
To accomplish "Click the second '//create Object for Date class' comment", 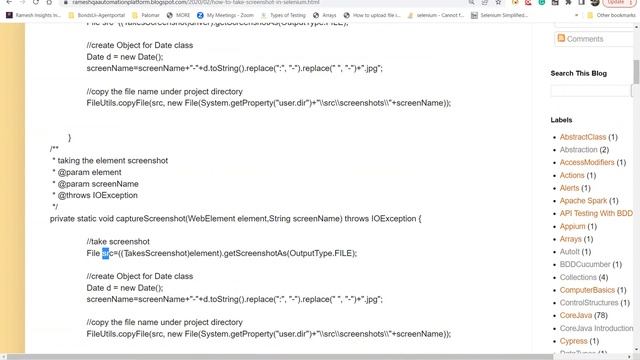I will [x=140, y=276].
